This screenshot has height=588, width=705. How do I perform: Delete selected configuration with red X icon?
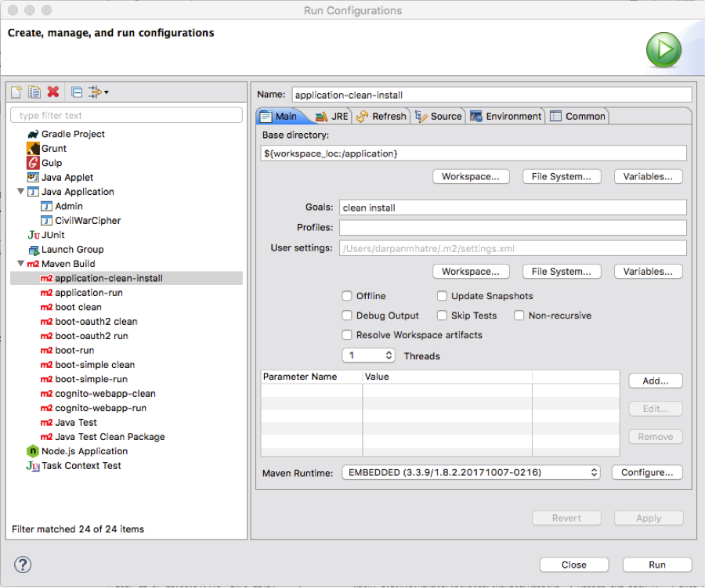click(x=53, y=92)
